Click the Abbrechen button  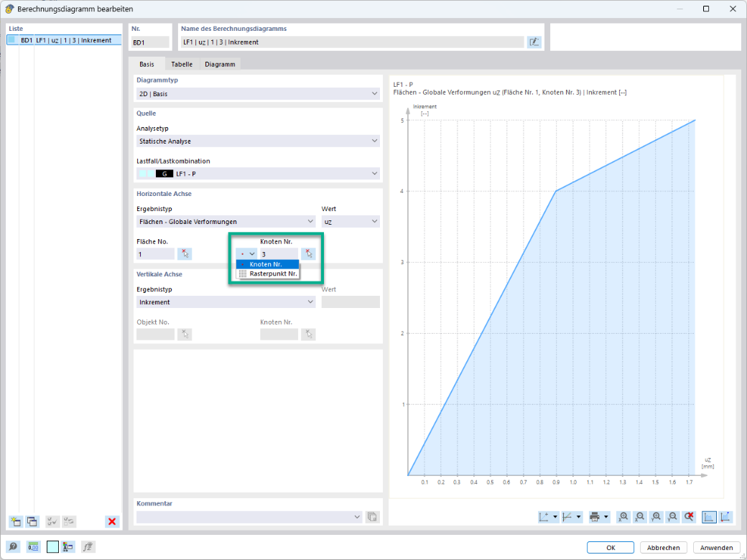[x=664, y=548]
